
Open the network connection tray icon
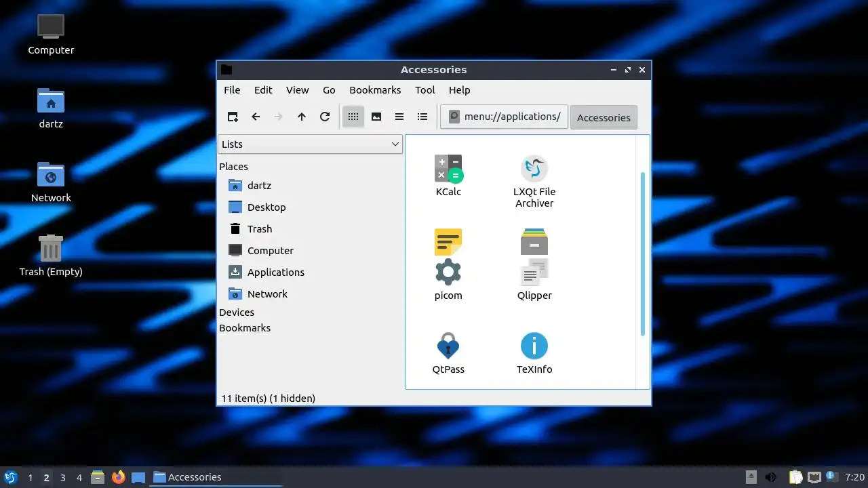click(x=814, y=477)
